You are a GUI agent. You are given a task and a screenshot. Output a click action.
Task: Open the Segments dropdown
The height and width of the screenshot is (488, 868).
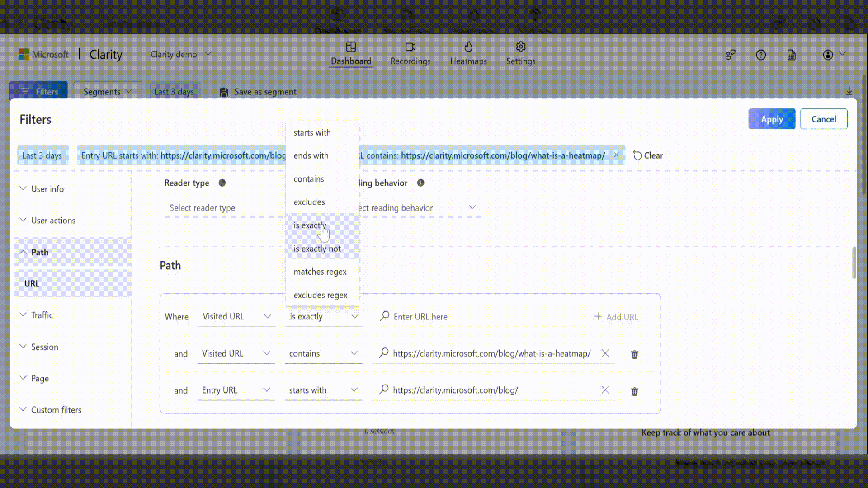point(107,91)
